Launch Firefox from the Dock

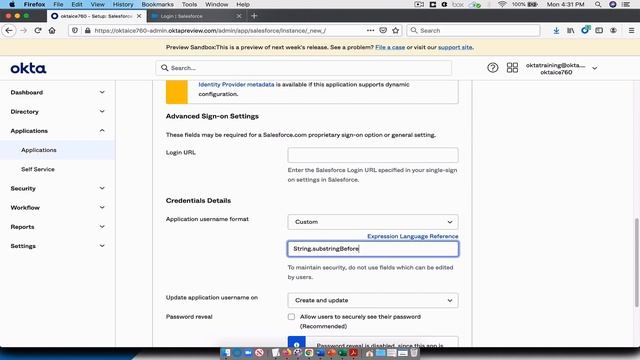[x=287, y=353]
